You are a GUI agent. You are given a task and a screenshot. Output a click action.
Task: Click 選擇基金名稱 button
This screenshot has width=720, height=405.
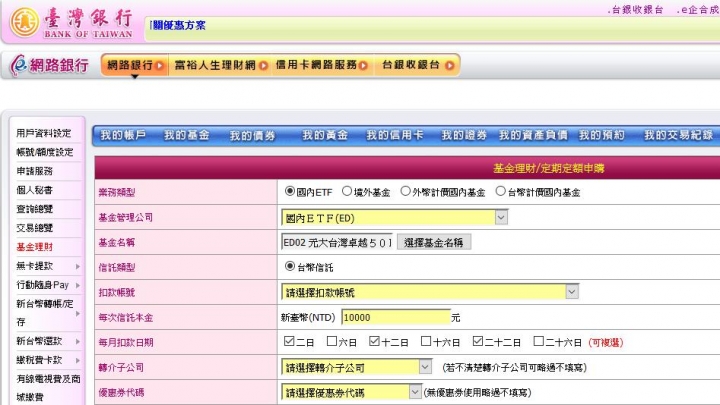pos(434,242)
